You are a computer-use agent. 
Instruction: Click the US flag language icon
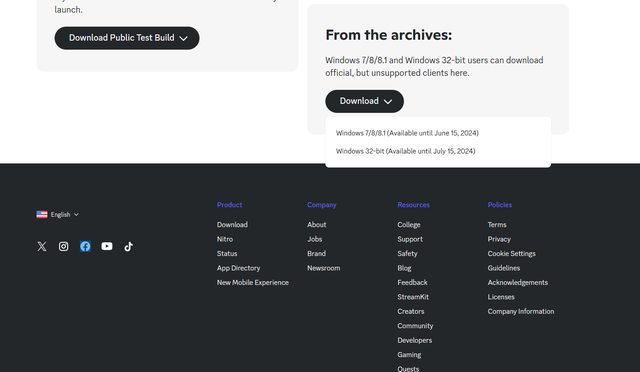[x=42, y=214]
